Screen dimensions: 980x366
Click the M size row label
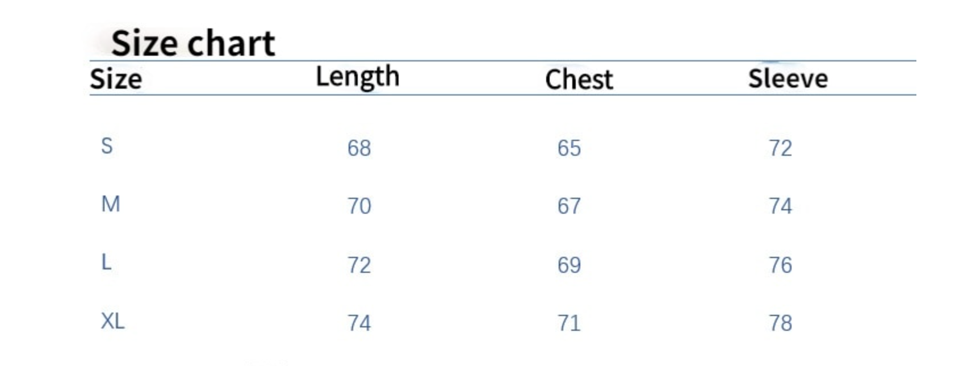click(111, 204)
